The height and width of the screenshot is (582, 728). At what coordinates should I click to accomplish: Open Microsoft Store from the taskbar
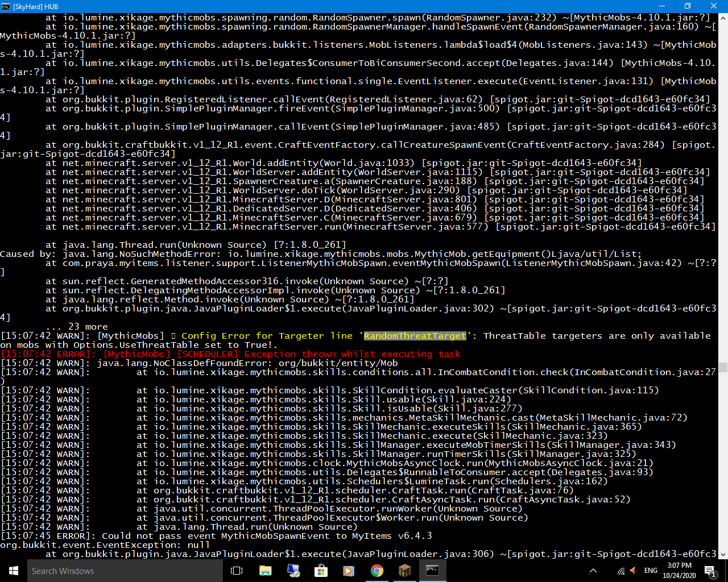[321, 571]
